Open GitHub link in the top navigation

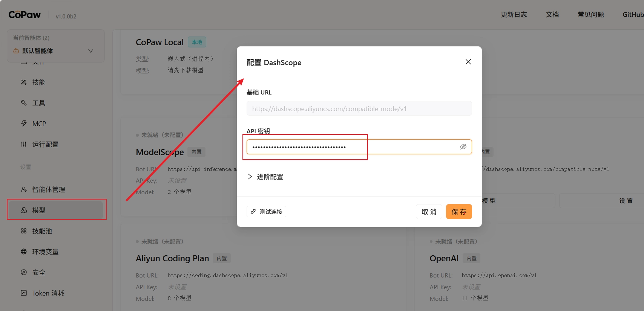[633, 15]
